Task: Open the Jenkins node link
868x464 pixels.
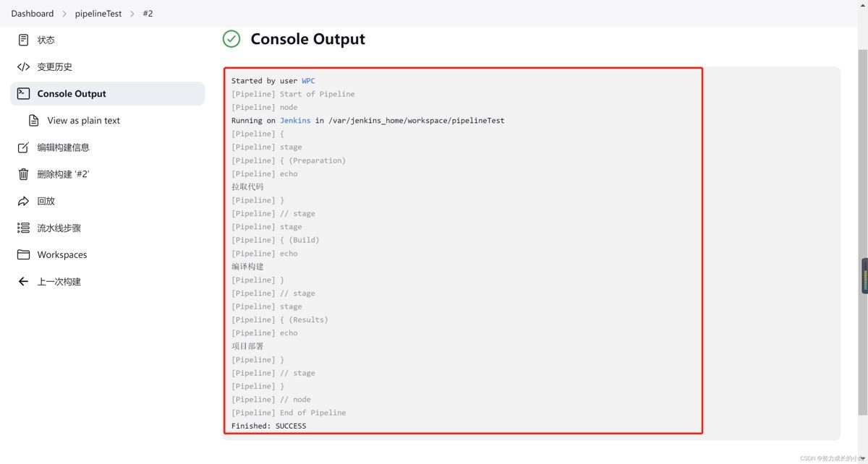Action: coord(295,121)
